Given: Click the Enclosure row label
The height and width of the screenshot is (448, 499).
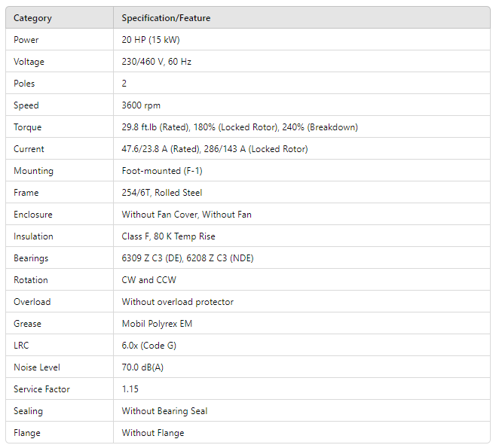Looking at the screenshot, I should click(33, 215).
